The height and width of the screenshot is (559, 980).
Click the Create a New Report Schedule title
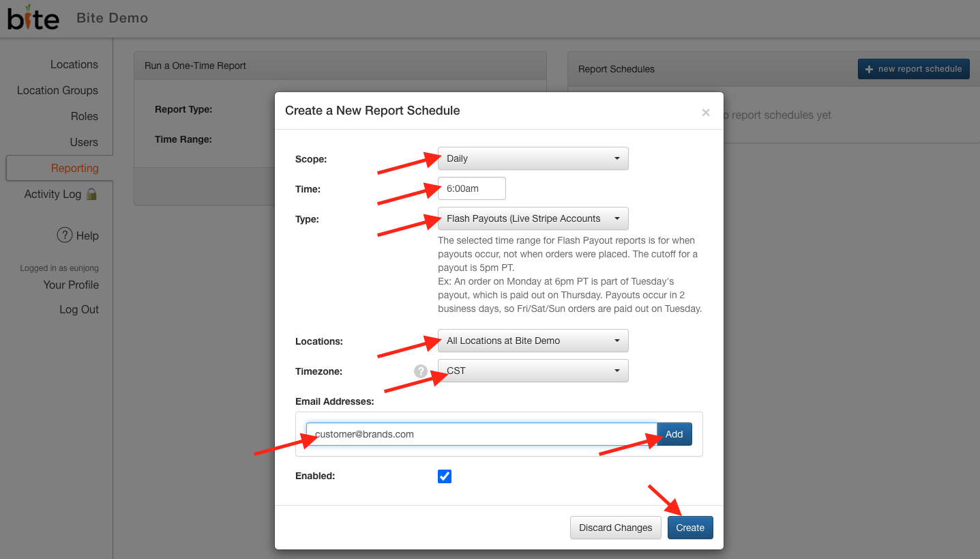[x=372, y=111]
